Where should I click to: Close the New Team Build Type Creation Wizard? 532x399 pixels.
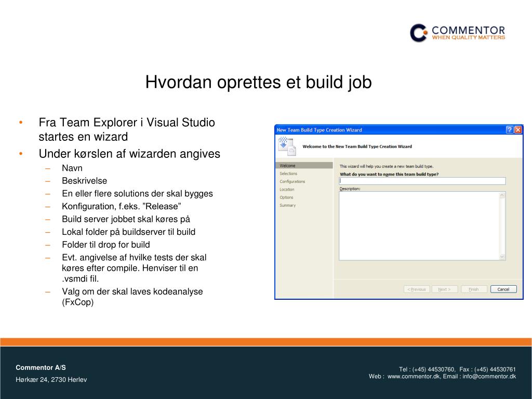pyautogui.click(x=518, y=129)
